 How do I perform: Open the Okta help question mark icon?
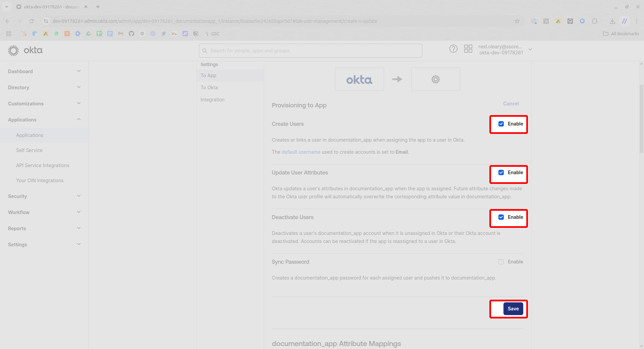[x=453, y=49]
